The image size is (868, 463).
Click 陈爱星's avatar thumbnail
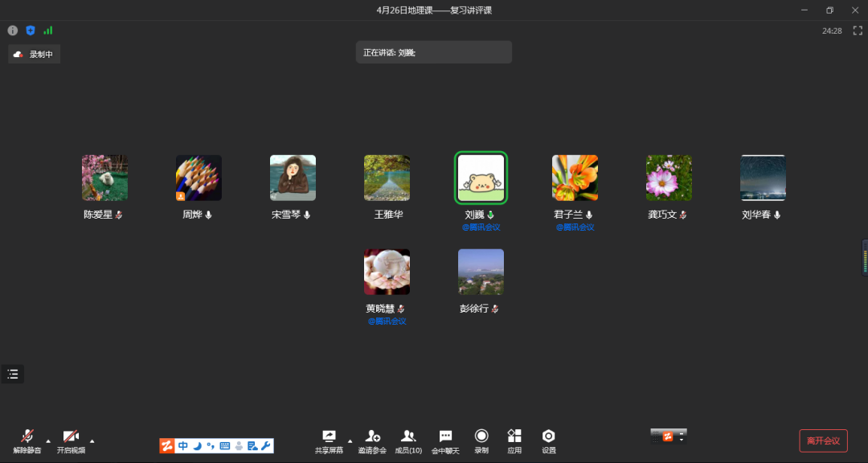[x=104, y=178]
